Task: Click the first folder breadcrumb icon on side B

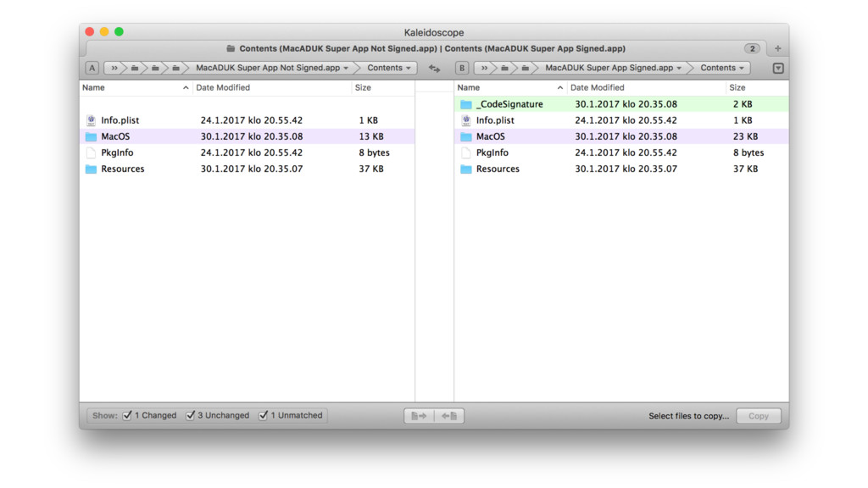Action: click(504, 68)
